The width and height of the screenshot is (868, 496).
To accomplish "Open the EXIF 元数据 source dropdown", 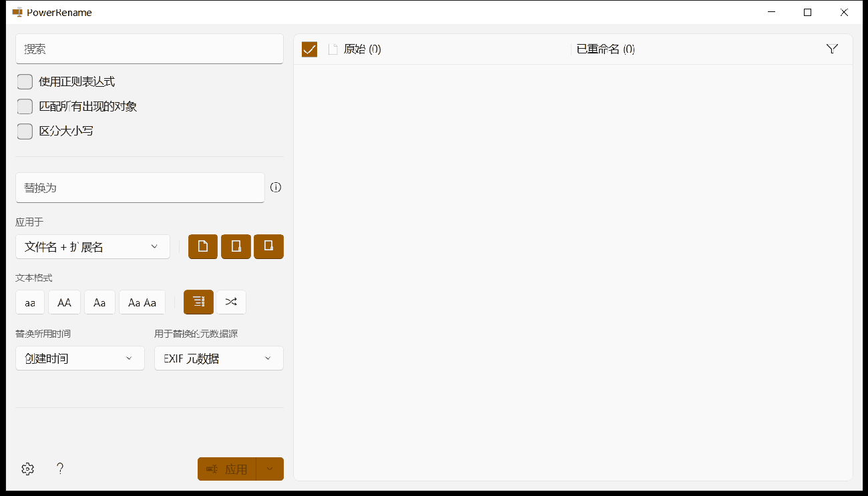I will tap(219, 358).
